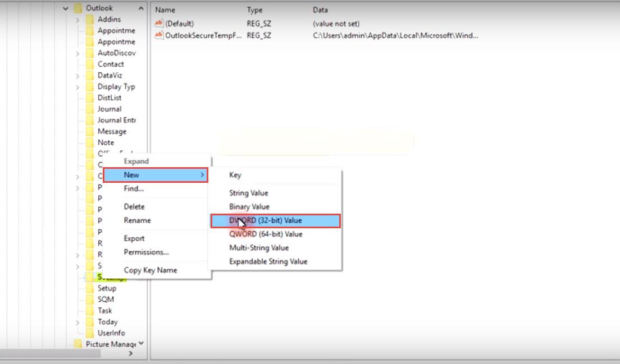Click the DataViz folder icon
Screen dimensions: 620x364
point(89,76)
